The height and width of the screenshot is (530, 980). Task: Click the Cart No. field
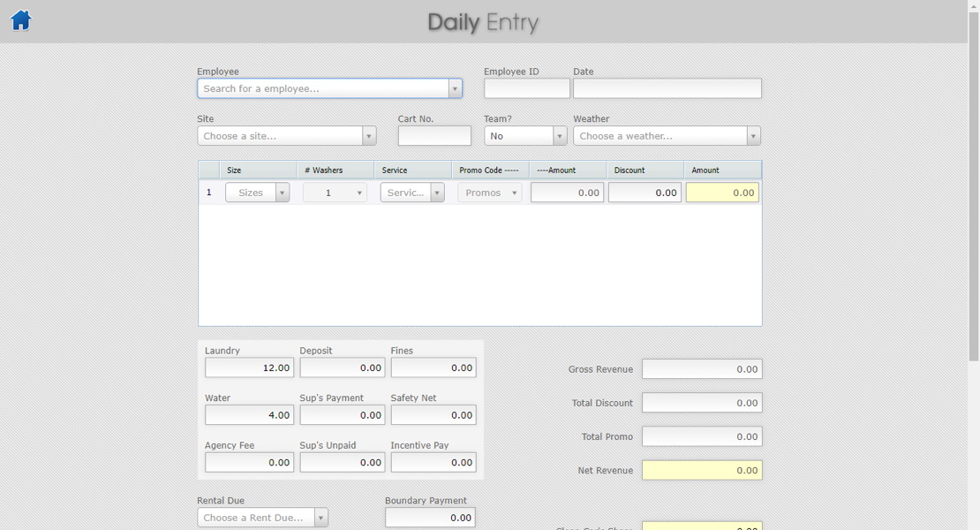pyautogui.click(x=433, y=135)
